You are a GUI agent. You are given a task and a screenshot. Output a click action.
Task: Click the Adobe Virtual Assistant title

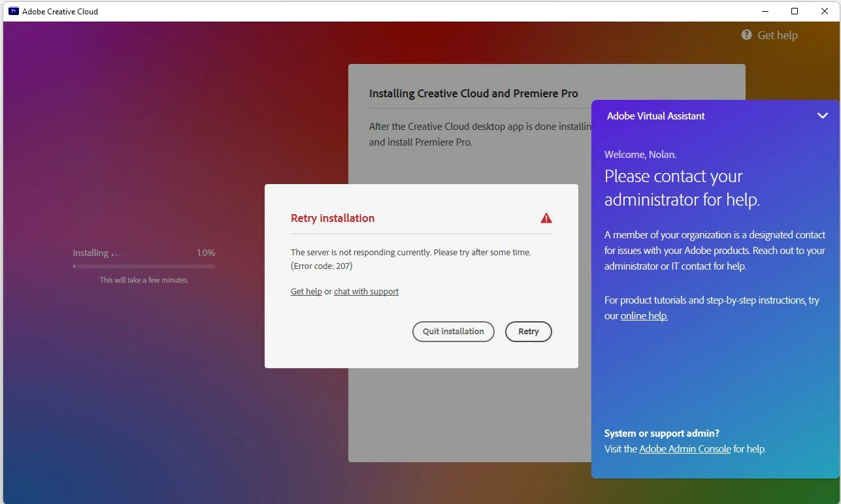tap(656, 116)
